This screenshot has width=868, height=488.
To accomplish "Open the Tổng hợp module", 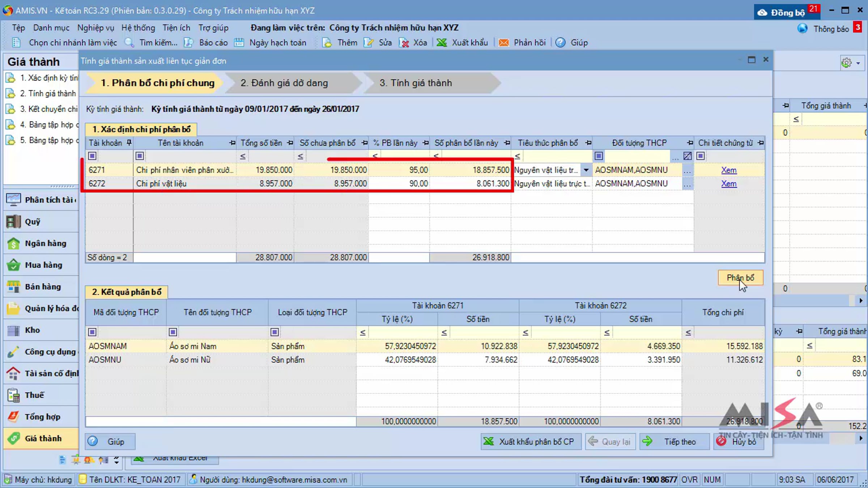I will tap(41, 417).
